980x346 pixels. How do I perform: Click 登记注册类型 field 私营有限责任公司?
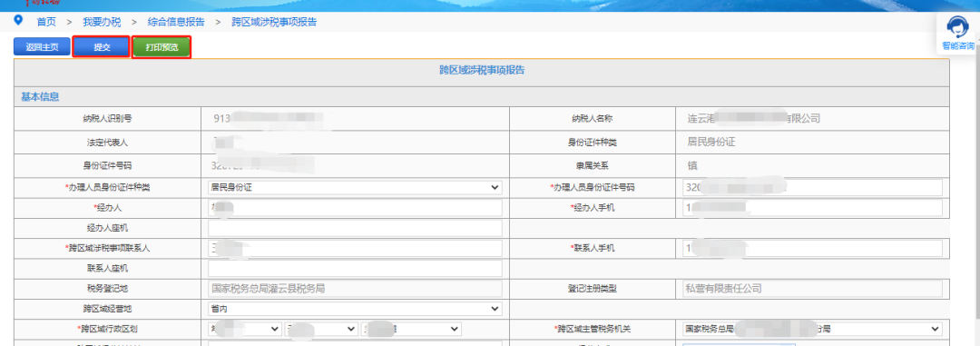[x=812, y=289]
